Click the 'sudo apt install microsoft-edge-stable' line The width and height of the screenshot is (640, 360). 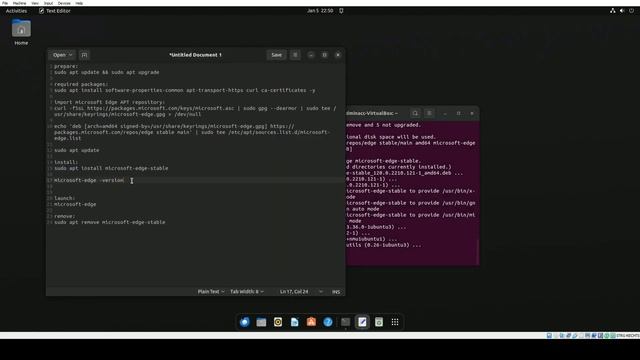point(111,168)
